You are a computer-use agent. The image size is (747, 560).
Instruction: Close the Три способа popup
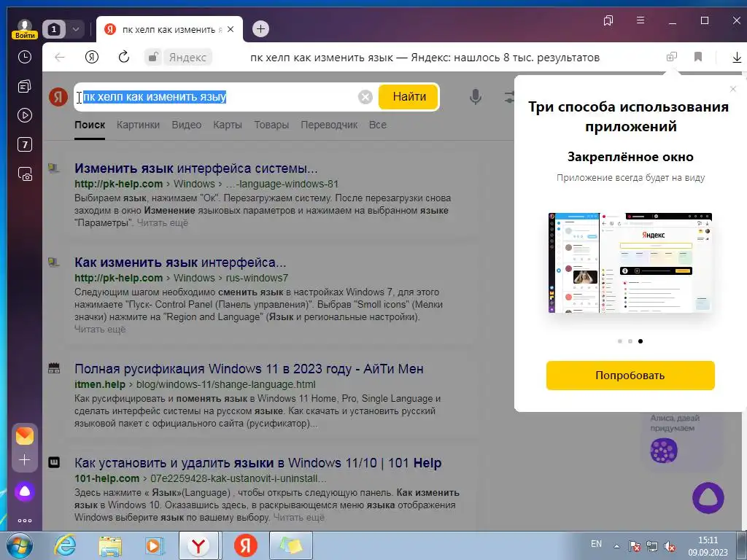pyautogui.click(x=733, y=89)
